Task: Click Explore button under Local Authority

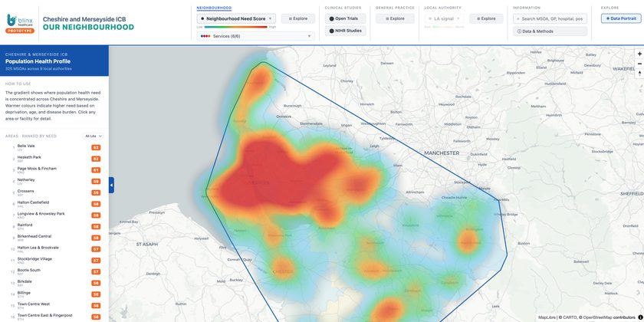Action: 486,18
